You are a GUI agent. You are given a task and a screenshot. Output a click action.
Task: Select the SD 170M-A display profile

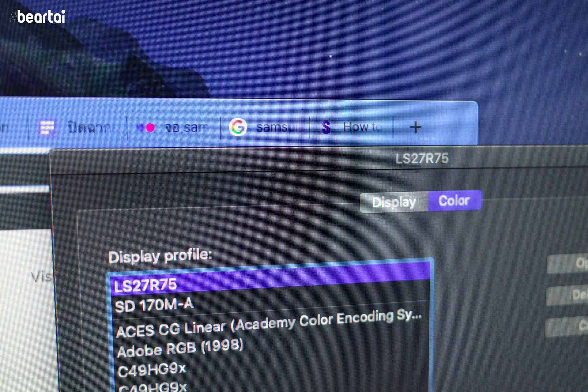click(154, 305)
